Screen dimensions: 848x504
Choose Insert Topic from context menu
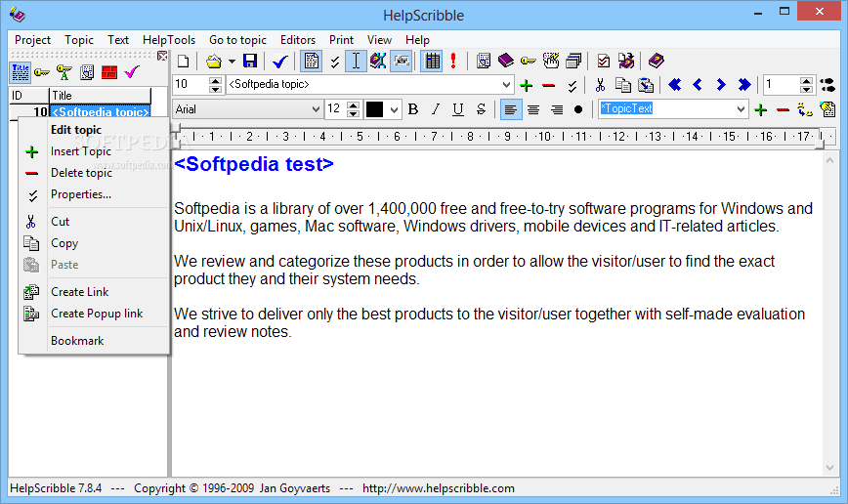tap(94, 151)
